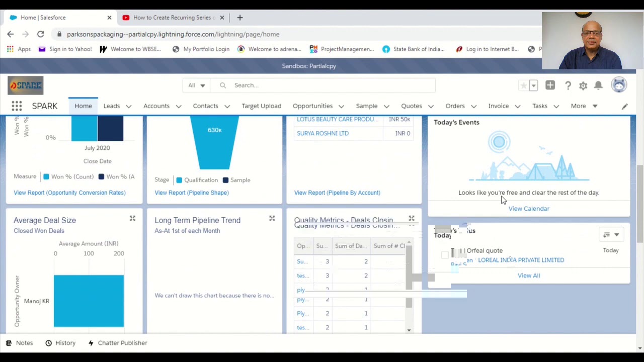This screenshot has height=362, width=644.
Task: Open the App Launcher grid icon
Action: 17,106
